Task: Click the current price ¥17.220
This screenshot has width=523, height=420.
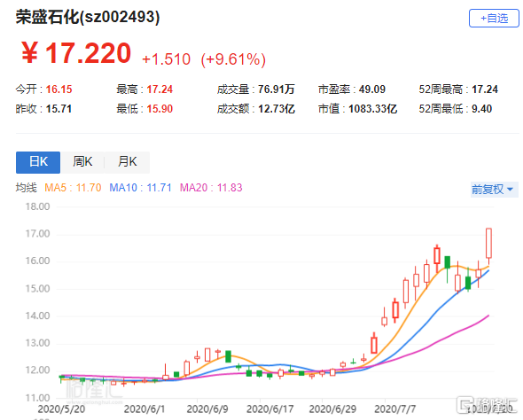Action: click(76, 53)
